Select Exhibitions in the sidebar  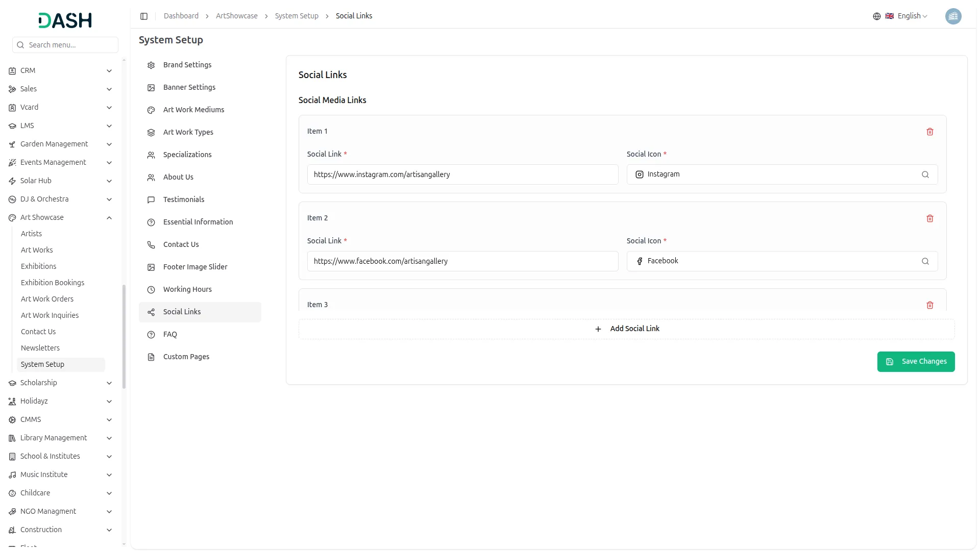point(38,266)
